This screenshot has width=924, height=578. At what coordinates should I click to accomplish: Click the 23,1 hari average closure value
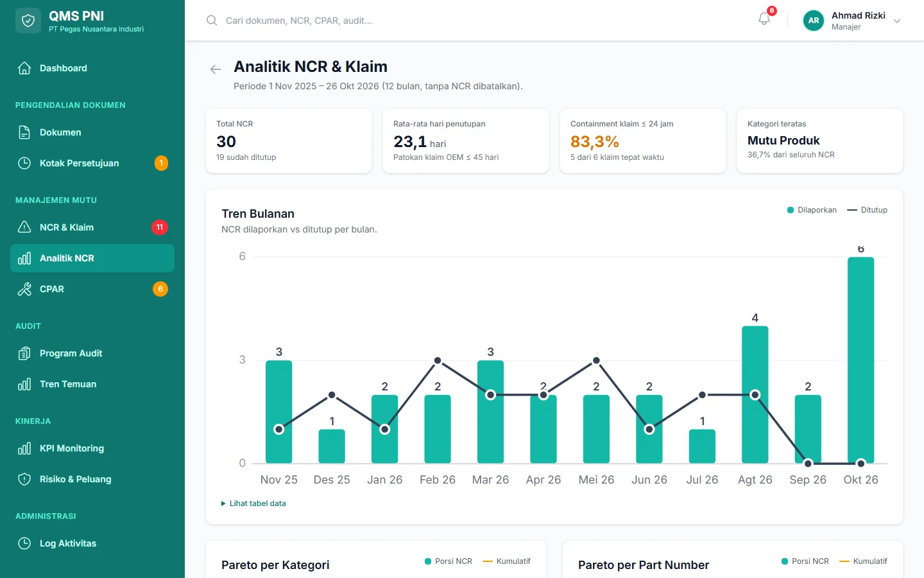coord(420,141)
